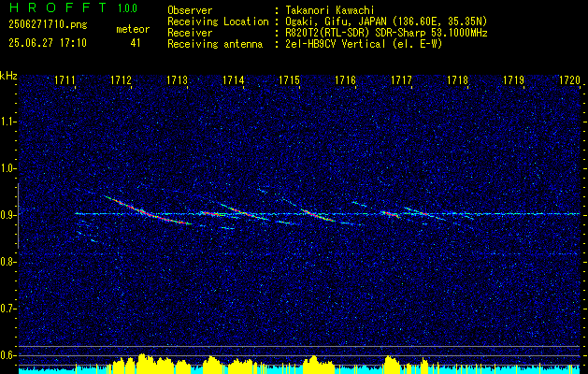Click the Receiving antenna label

215,44
